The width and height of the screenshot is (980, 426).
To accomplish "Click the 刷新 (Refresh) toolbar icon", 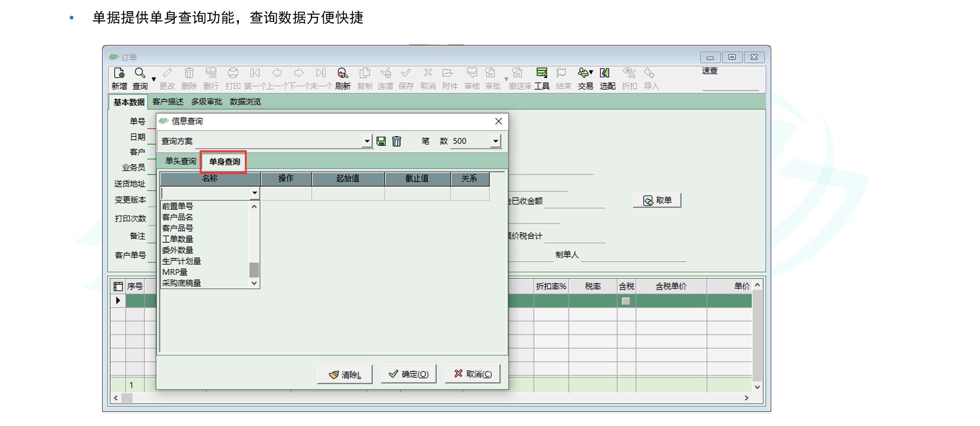I will click(342, 73).
